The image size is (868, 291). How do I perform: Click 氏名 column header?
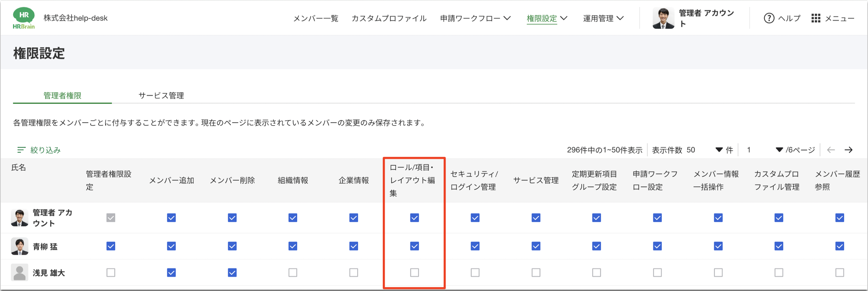point(19,167)
